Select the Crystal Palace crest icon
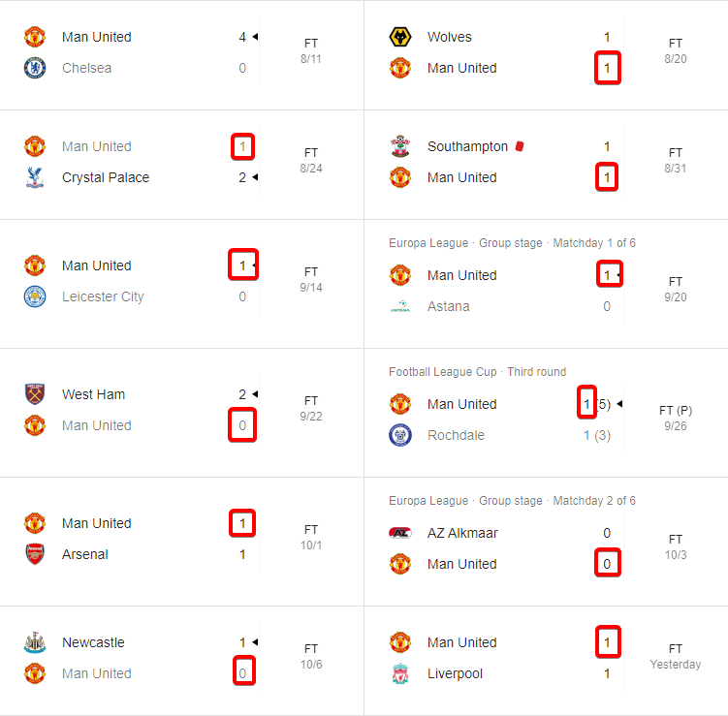The image size is (728, 716). [x=35, y=177]
